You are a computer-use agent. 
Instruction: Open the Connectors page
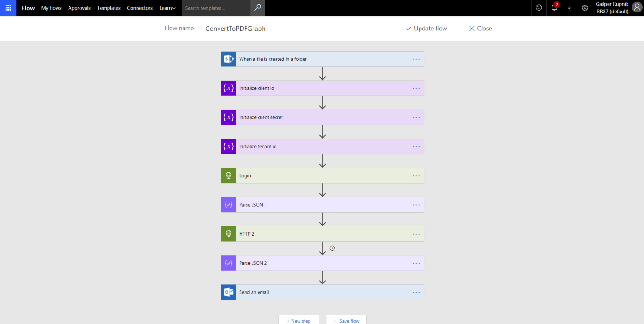(x=140, y=8)
